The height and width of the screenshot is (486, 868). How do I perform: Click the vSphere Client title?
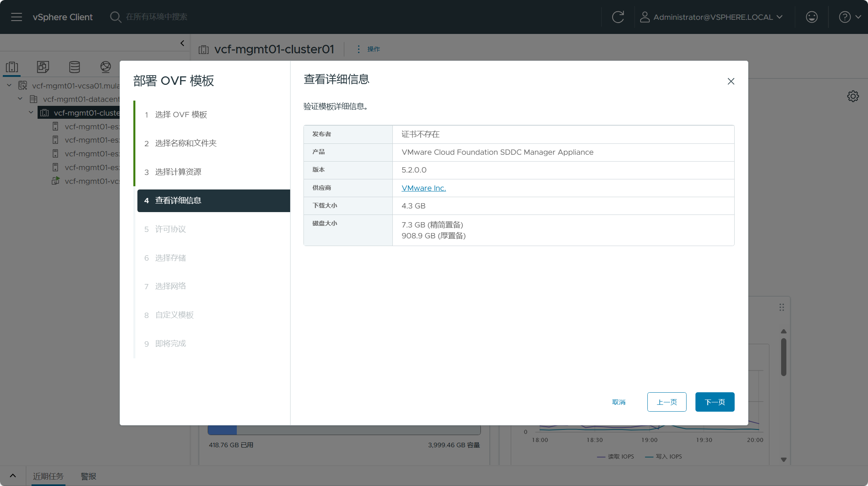[x=63, y=17]
